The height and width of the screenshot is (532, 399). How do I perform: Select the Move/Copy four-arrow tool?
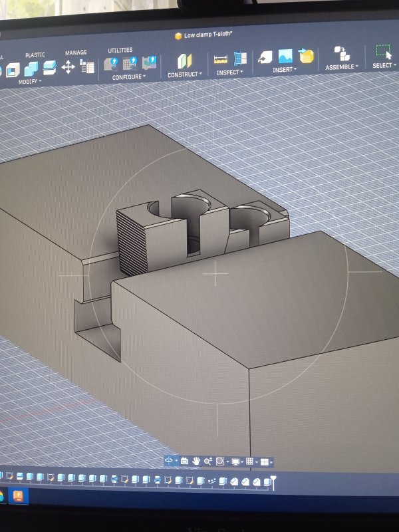68,67
